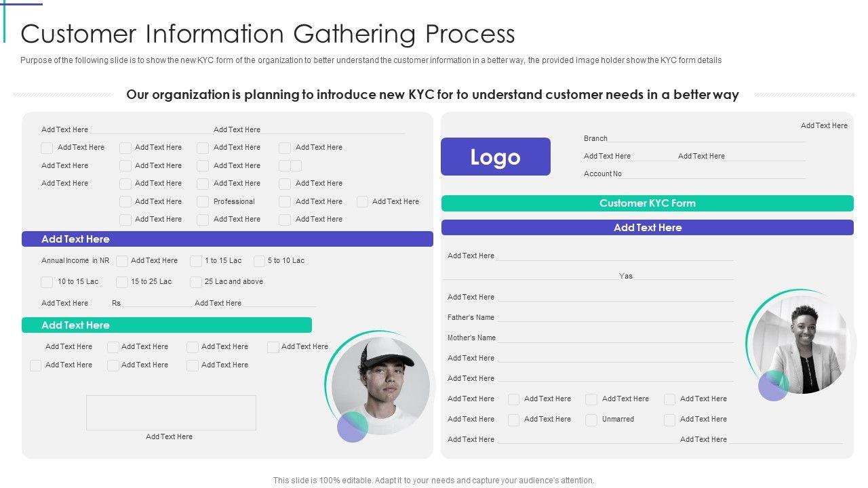Select the man in cap photo
Screen dimensions: 868x488
click(382, 384)
